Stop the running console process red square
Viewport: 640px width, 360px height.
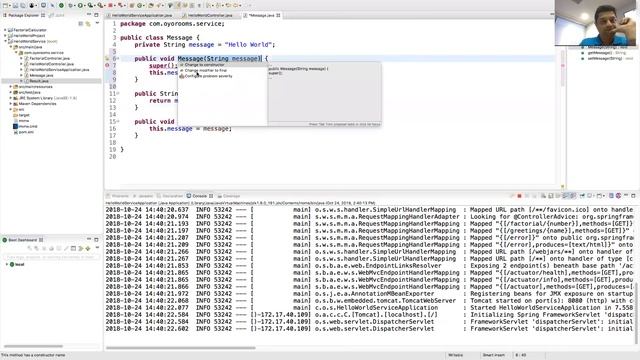click(x=519, y=196)
